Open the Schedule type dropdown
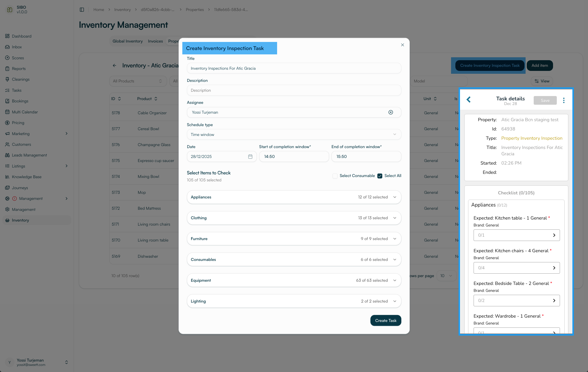Viewport: 588px width, 372px height. [294, 135]
